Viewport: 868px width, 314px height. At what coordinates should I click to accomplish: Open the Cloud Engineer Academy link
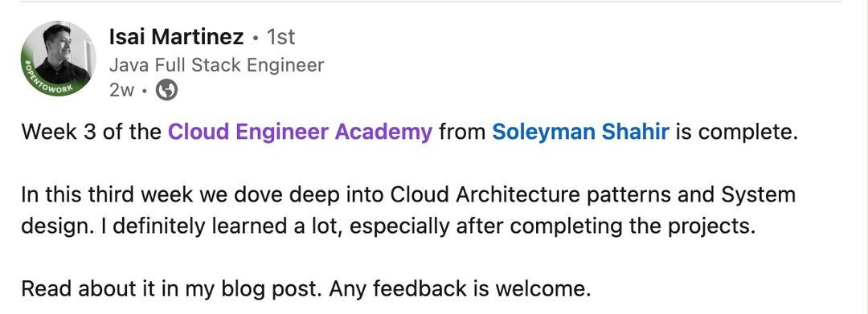tap(300, 133)
